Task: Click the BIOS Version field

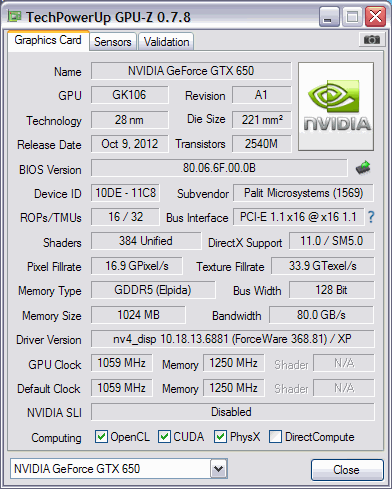Action: tap(219, 168)
